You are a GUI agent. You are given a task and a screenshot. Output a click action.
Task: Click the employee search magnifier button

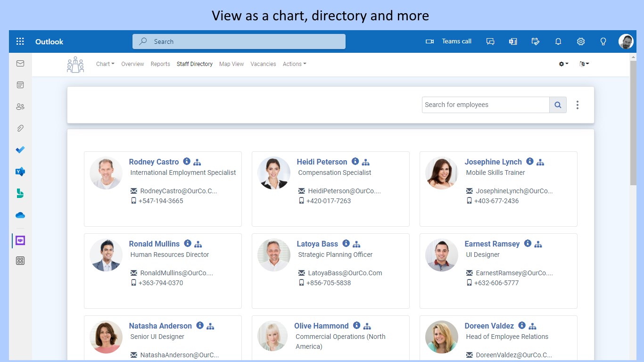pos(558,105)
